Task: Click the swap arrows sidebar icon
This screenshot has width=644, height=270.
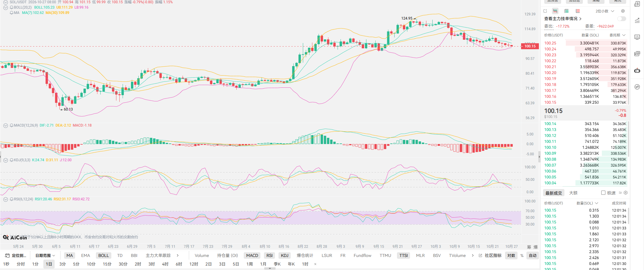Action: (637, 87)
